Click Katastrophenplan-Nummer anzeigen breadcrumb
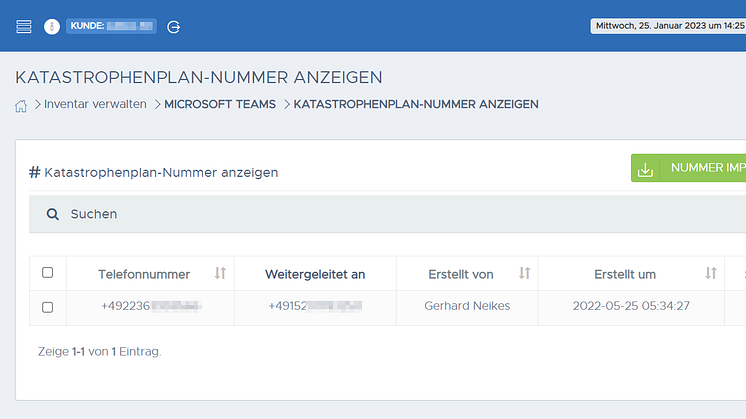 416,104
